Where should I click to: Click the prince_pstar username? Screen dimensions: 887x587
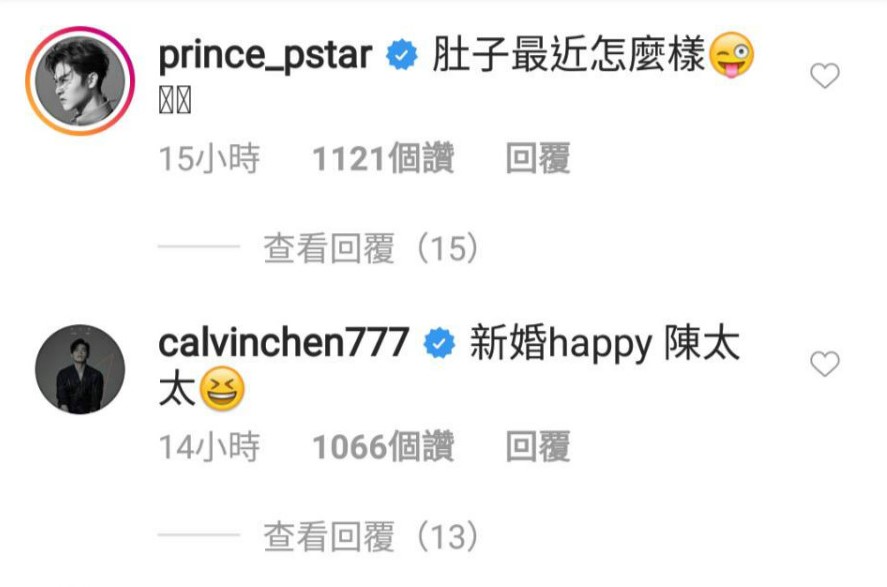(265, 56)
